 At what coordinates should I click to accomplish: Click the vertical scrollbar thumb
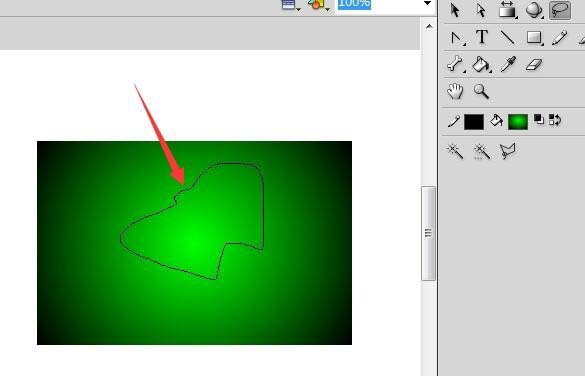428,233
